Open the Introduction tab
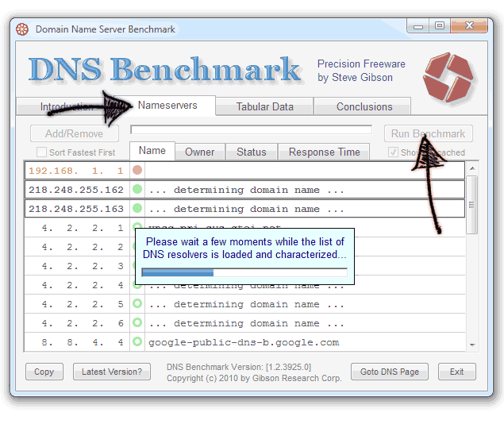The width and height of the screenshot is (504, 424). (x=67, y=106)
